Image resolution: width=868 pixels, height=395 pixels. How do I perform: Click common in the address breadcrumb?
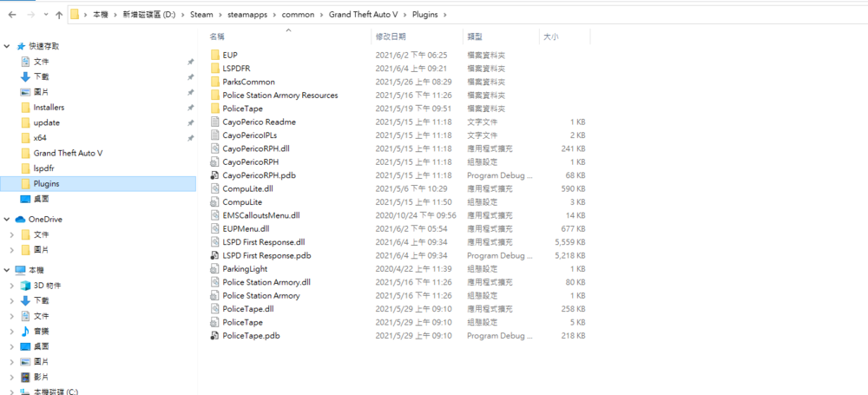click(299, 15)
